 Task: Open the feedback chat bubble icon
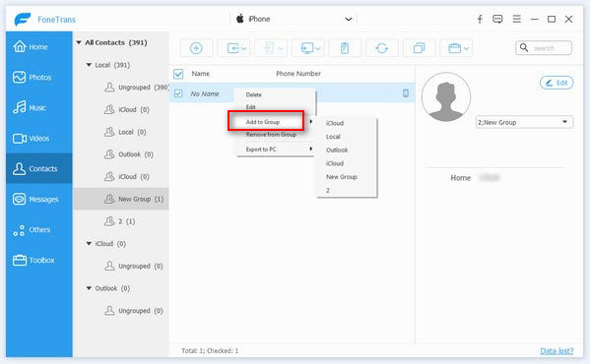click(497, 19)
